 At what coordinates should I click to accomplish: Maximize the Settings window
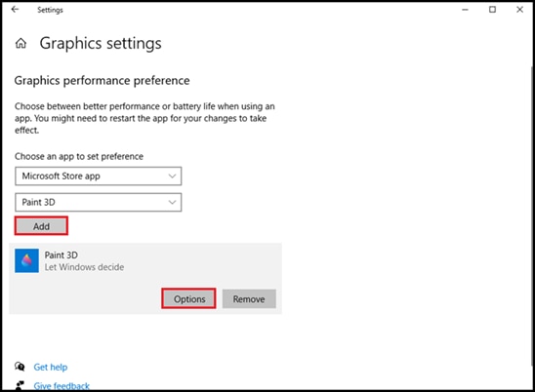point(492,10)
